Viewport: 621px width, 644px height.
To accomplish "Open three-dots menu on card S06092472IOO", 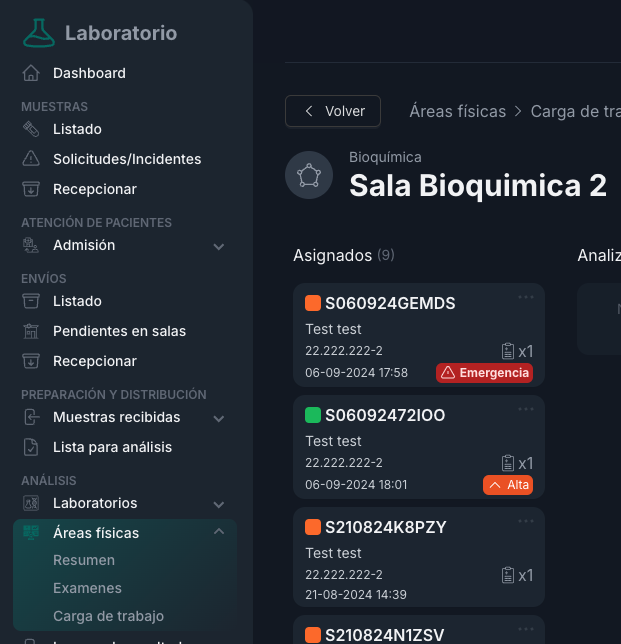I will coord(526,409).
